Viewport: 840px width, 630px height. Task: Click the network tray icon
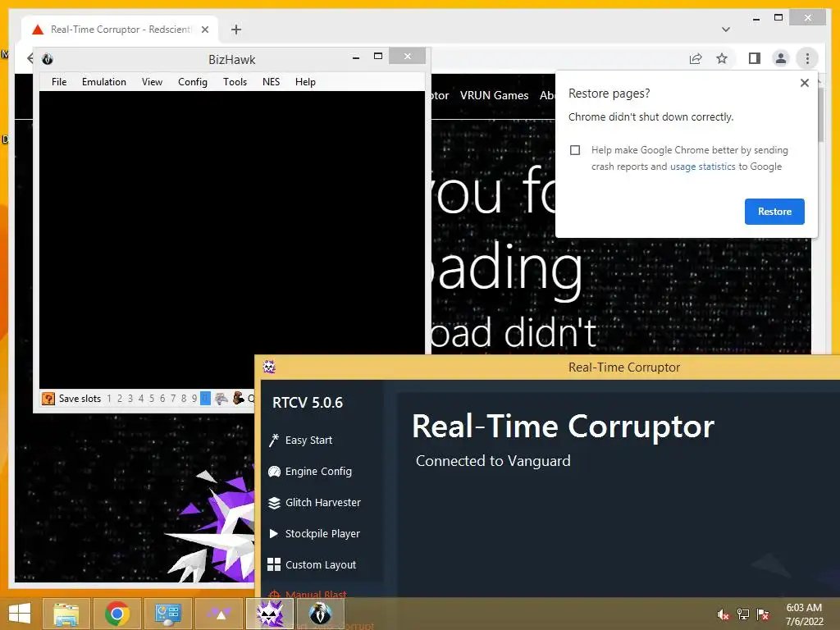click(743, 614)
